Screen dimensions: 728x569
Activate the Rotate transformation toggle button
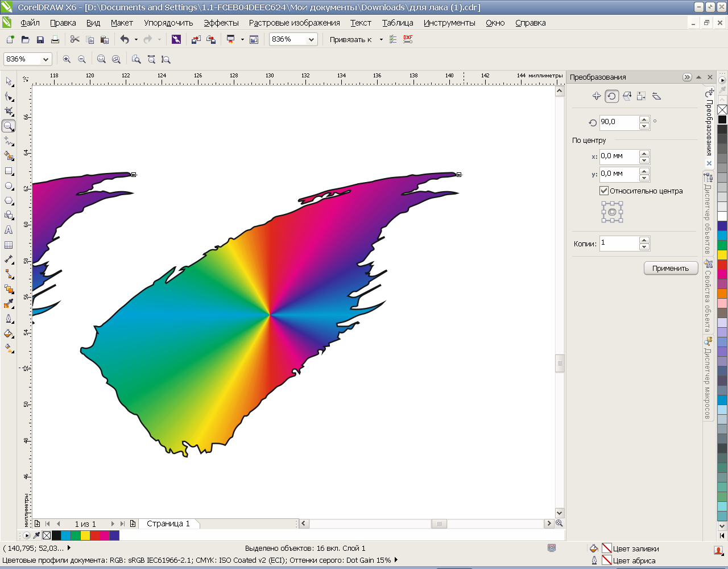coord(611,96)
